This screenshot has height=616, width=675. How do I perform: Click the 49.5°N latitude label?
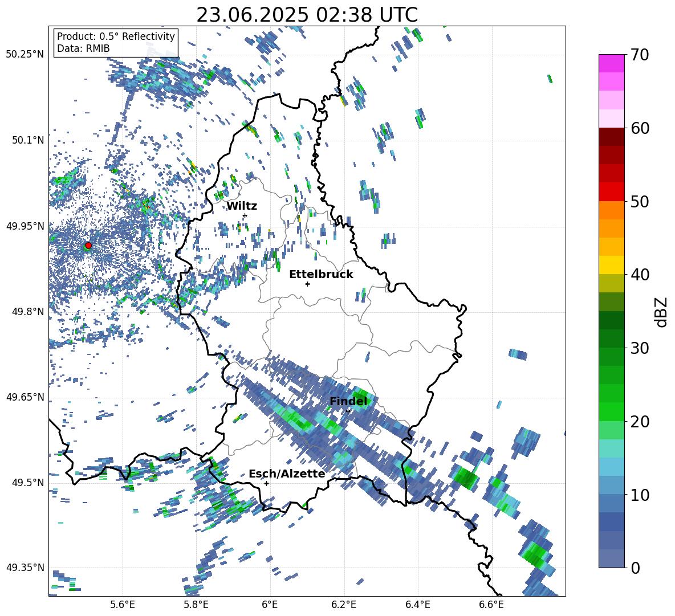[27, 483]
